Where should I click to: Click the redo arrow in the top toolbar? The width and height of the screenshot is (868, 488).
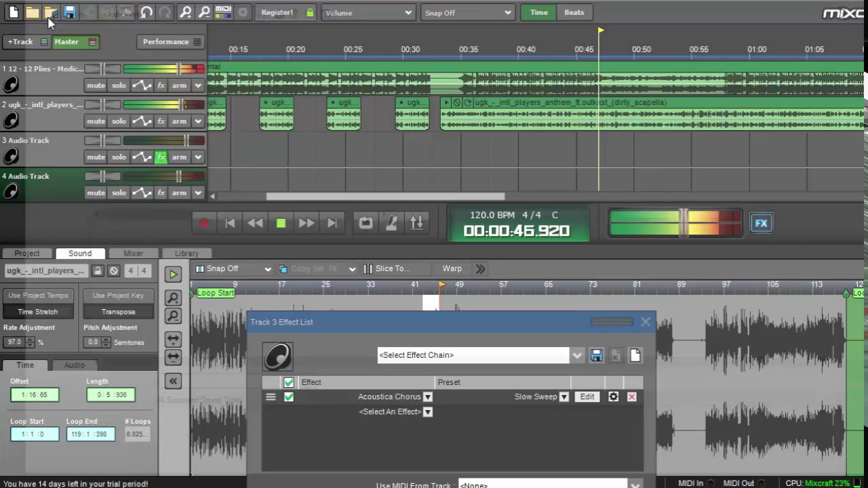click(x=165, y=12)
